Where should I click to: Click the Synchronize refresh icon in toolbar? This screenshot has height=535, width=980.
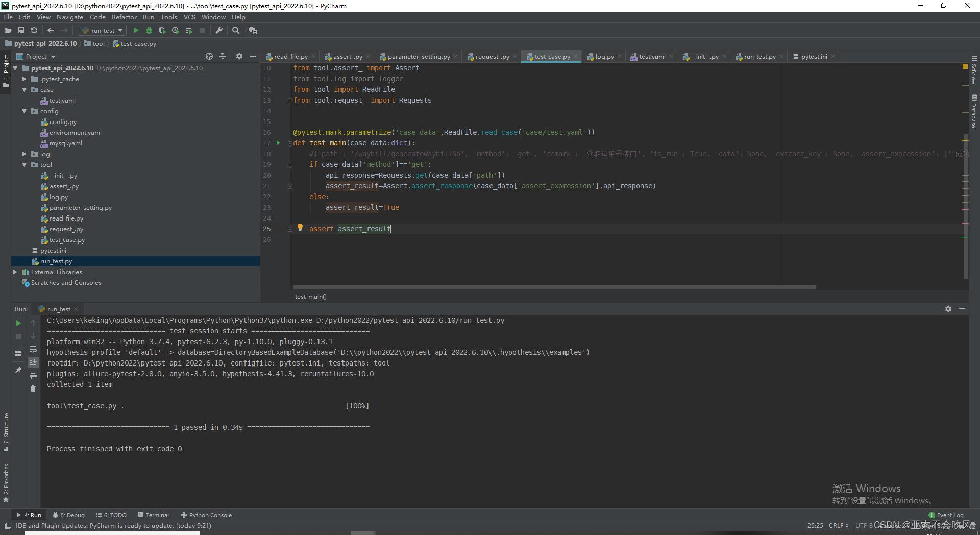34,31
